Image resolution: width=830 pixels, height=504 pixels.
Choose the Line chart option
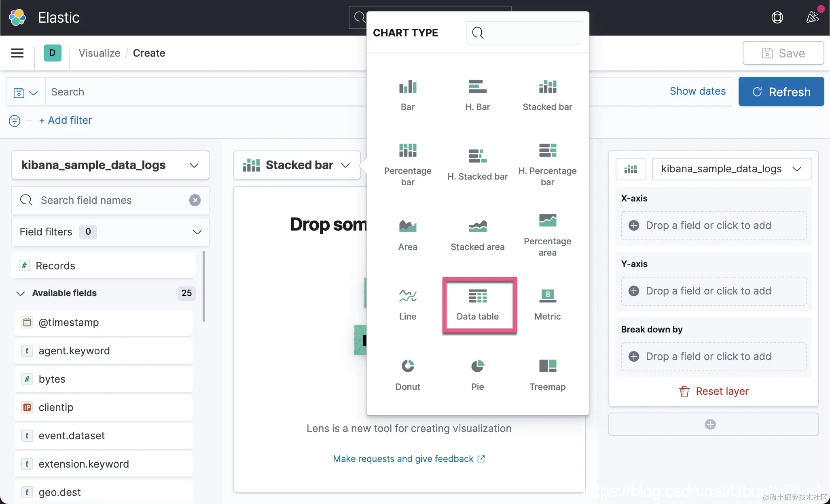[x=407, y=305]
